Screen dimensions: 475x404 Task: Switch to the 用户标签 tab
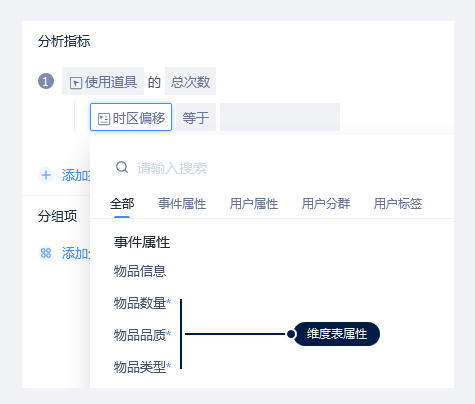tap(398, 203)
